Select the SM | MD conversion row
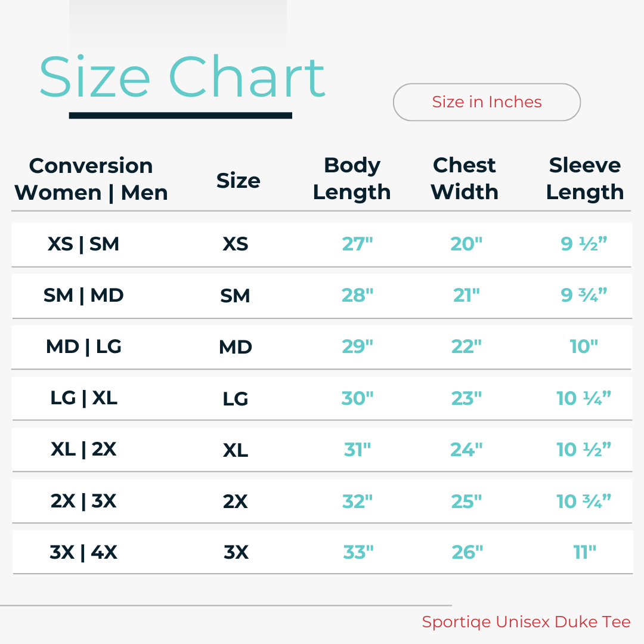The width and height of the screenshot is (644, 644). pyautogui.click(x=83, y=295)
